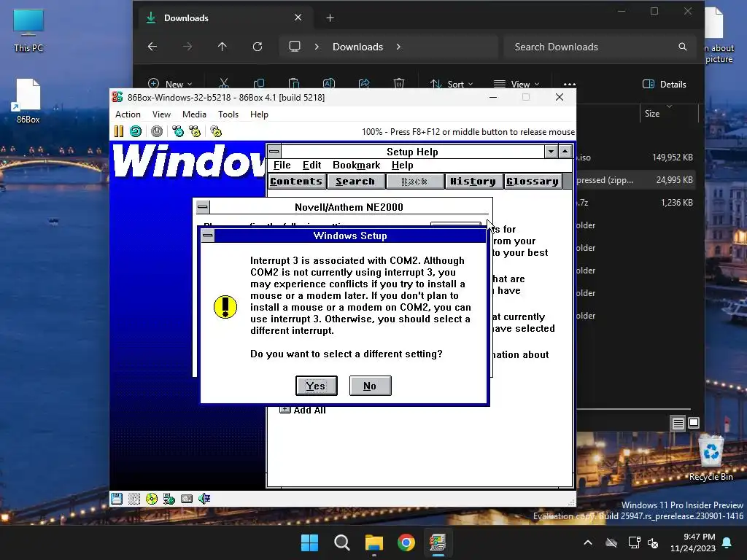The height and width of the screenshot is (560, 747).
Task: Click the Search Downloads field
Action: [600, 47]
